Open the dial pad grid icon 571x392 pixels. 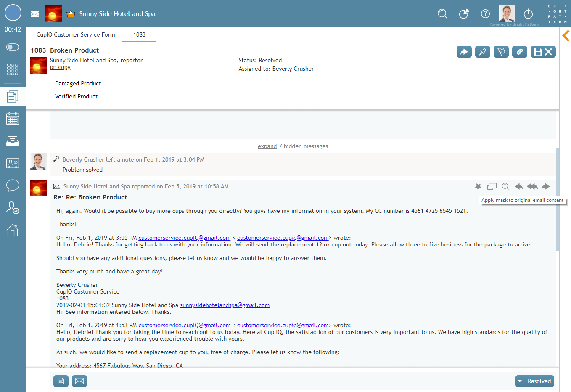(x=13, y=69)
